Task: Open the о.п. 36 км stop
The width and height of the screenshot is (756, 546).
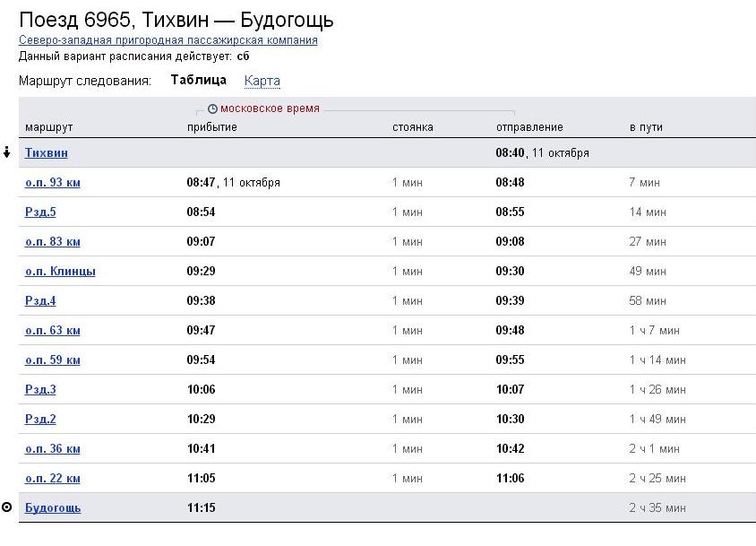Action: pos(52,449)
